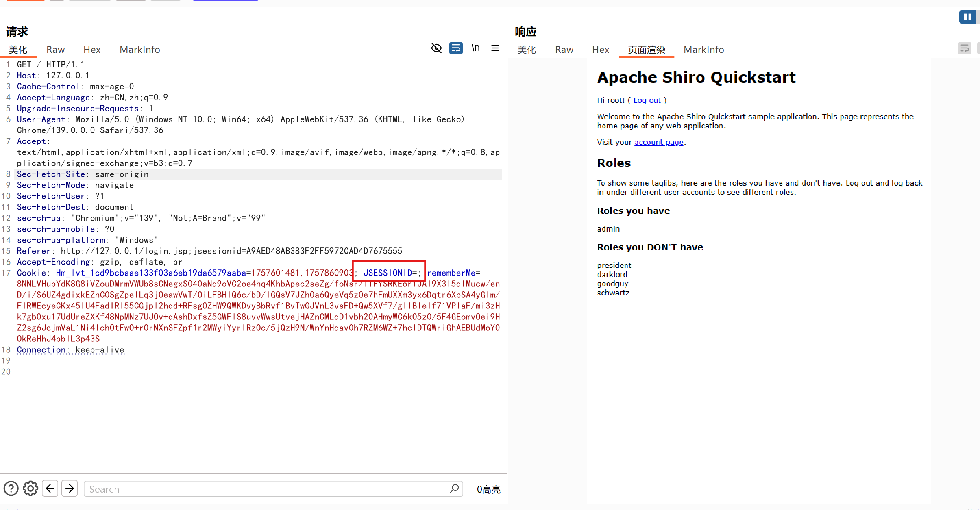This screenshot has width=980, height=510.
Task: Open request MarkInfo tab
Action: [x=139, y=50]
